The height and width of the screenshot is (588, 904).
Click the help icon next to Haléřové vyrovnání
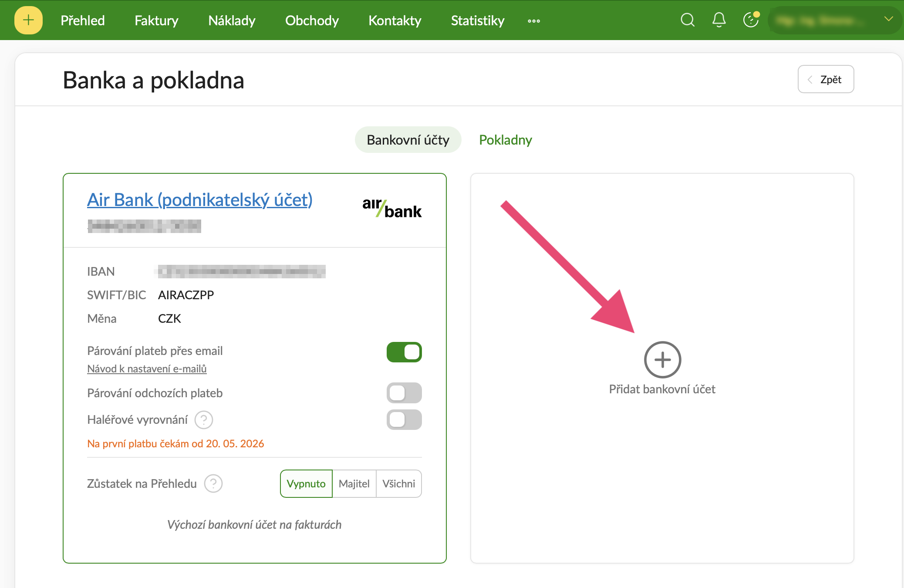(204, 420)
